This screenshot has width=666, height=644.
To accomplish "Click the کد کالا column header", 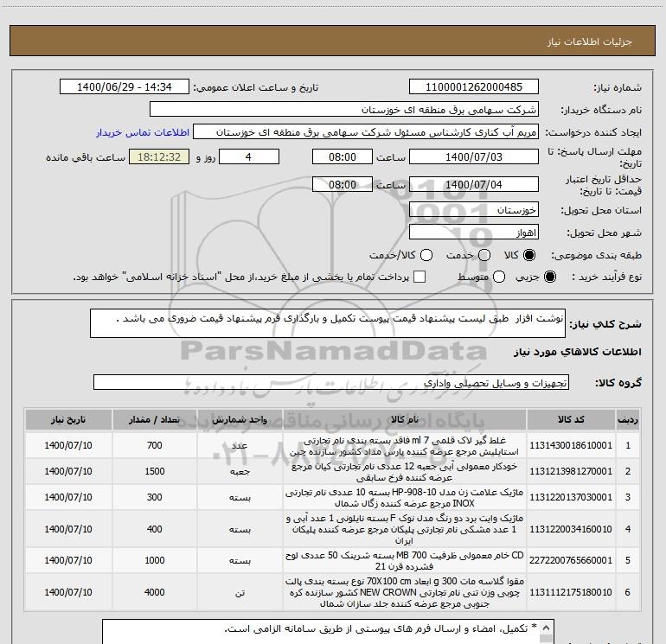I will click(571, 419).
